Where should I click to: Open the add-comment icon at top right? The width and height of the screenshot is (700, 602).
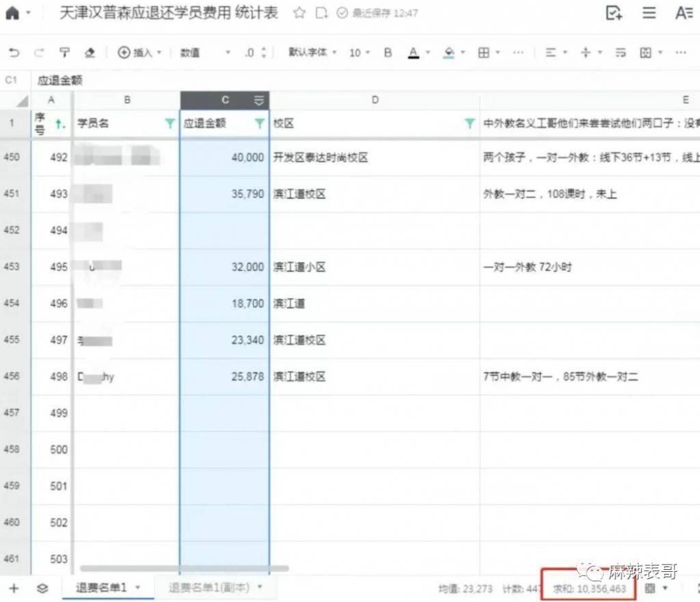coord(614,12)
